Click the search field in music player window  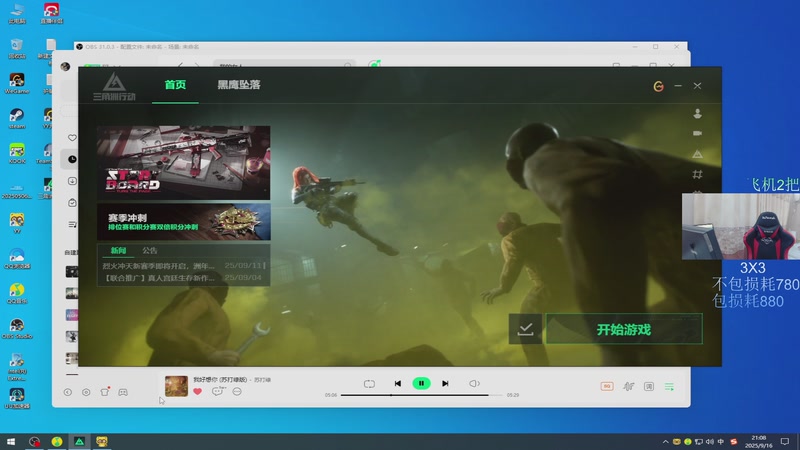283,65
